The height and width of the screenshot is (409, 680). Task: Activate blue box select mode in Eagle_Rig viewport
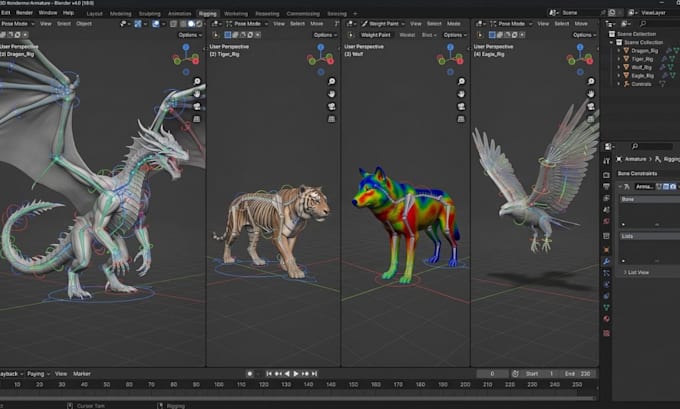[x=492, y=35]
